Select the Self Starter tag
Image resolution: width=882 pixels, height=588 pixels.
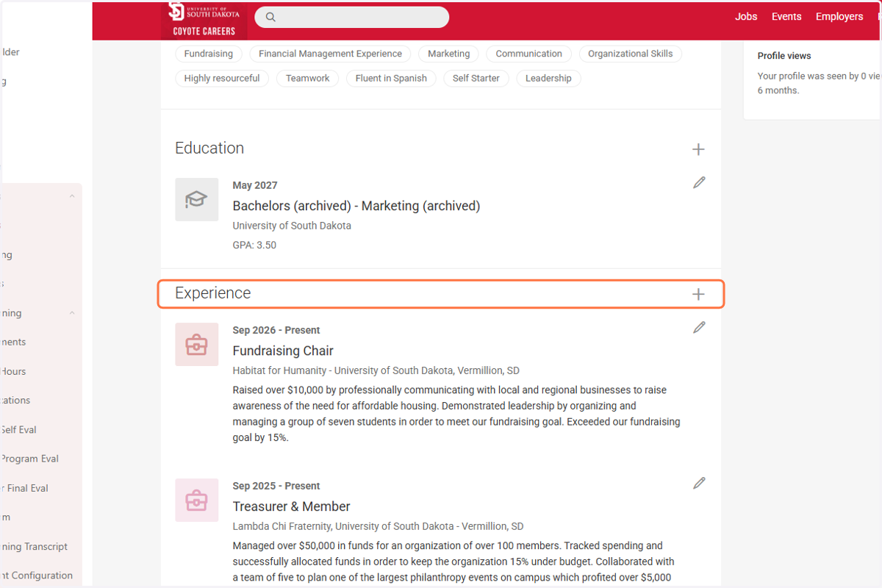point(476,78)
